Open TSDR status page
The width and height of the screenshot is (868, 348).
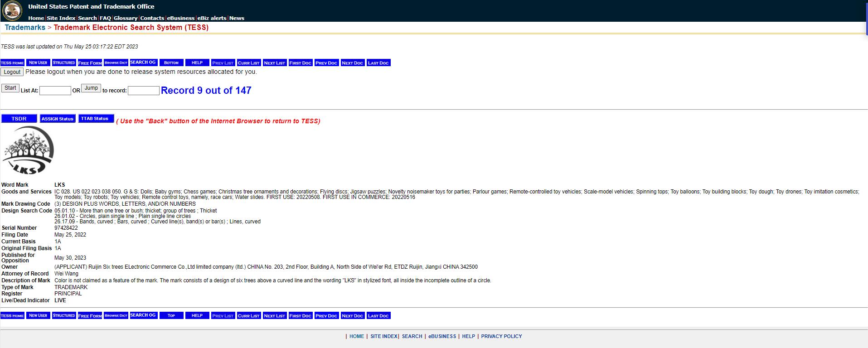(x=19, y=119)
